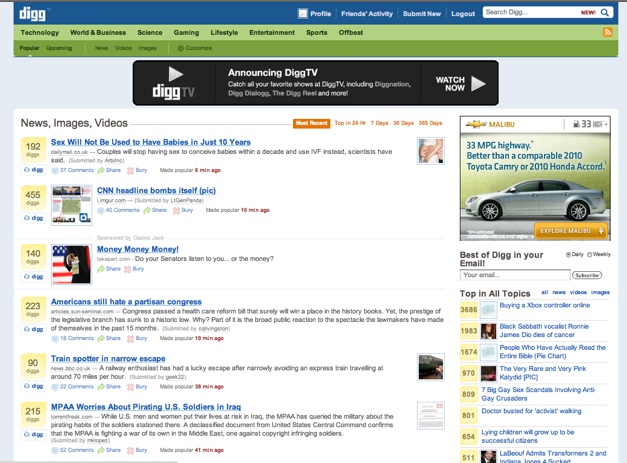This screenshot has width=627, height=463.
Task: Open the orange RSS feed icon
Action: (x=607, y=32)
